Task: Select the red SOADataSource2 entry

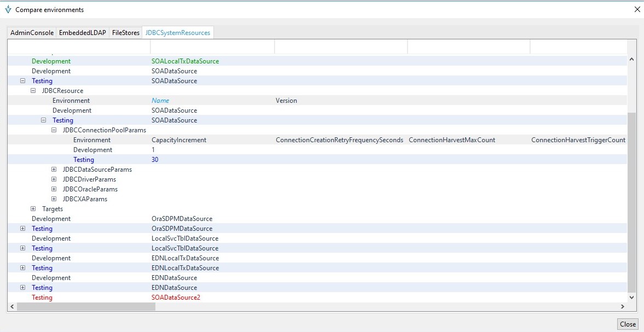Action: [x=176, y=298]
